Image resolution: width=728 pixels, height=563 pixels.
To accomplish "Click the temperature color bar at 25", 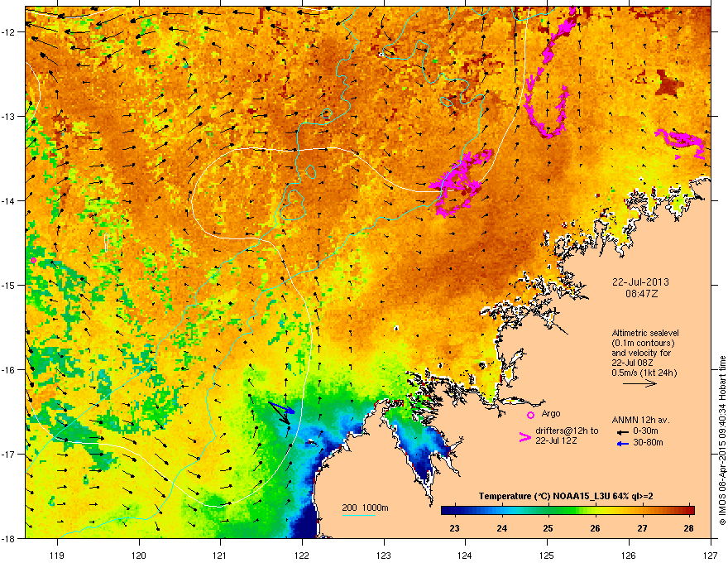I will coord(548,510).
